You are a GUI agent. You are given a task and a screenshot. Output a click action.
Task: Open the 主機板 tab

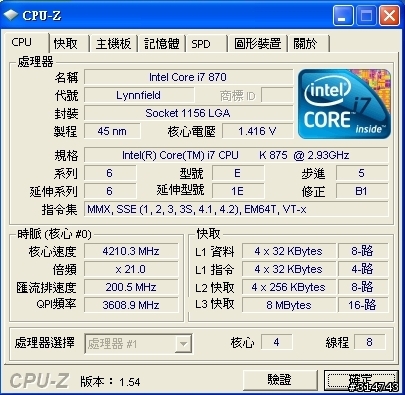tap(113, 44)
